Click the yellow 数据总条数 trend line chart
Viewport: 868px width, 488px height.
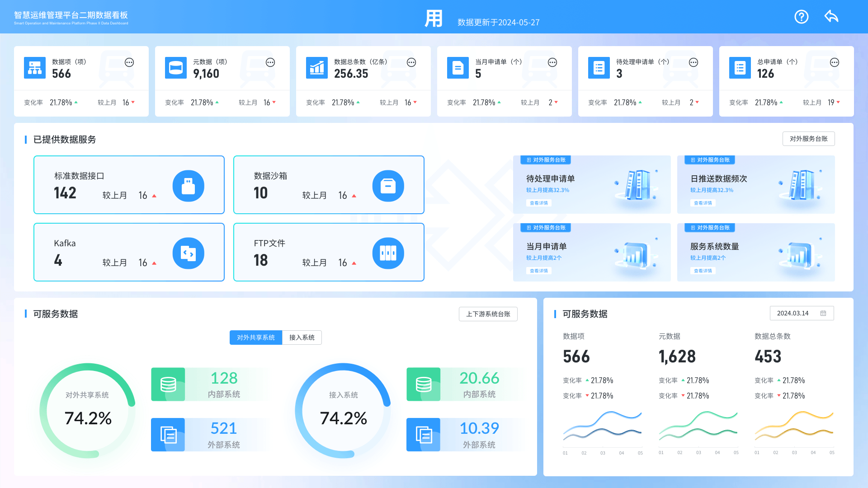[794, 425]
